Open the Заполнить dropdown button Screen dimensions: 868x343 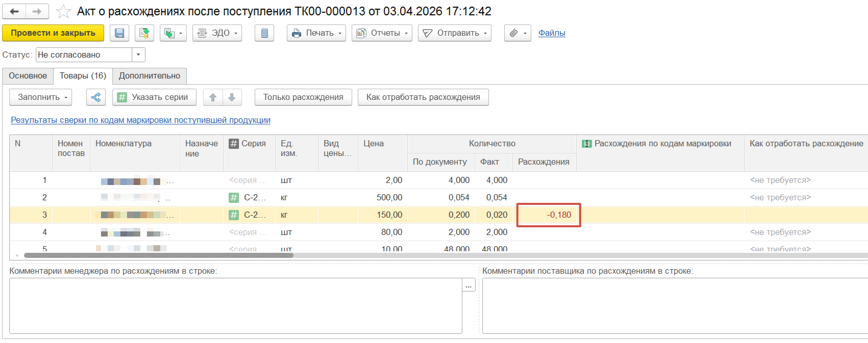41,97
